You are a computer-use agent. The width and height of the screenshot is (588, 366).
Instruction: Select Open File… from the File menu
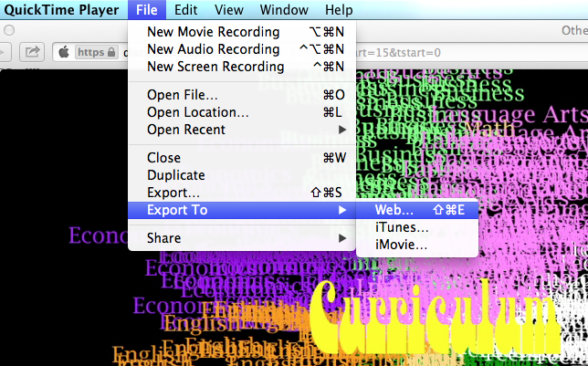242,95
